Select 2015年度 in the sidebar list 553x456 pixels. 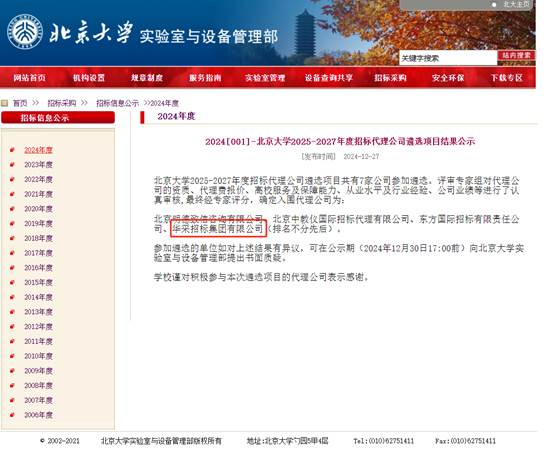pos(38,282)
